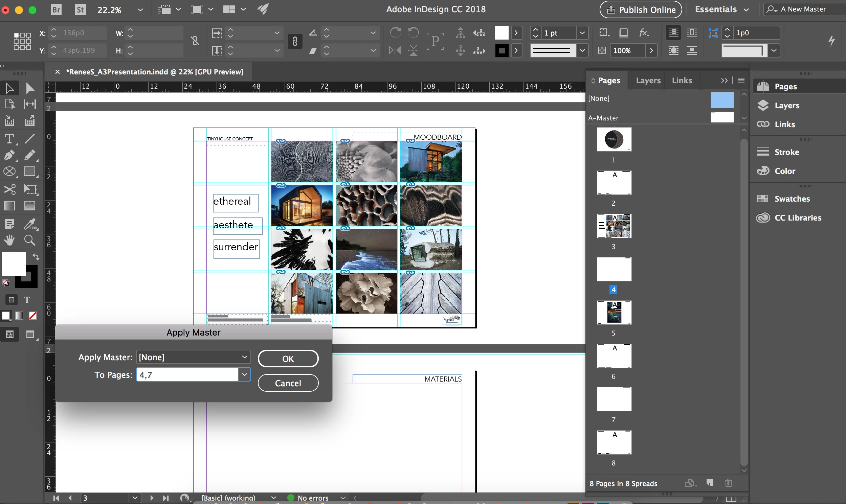The width and height of the screenshot is (846, 504).
Task: Pick the Hand tool
Action: click(9, 240)
